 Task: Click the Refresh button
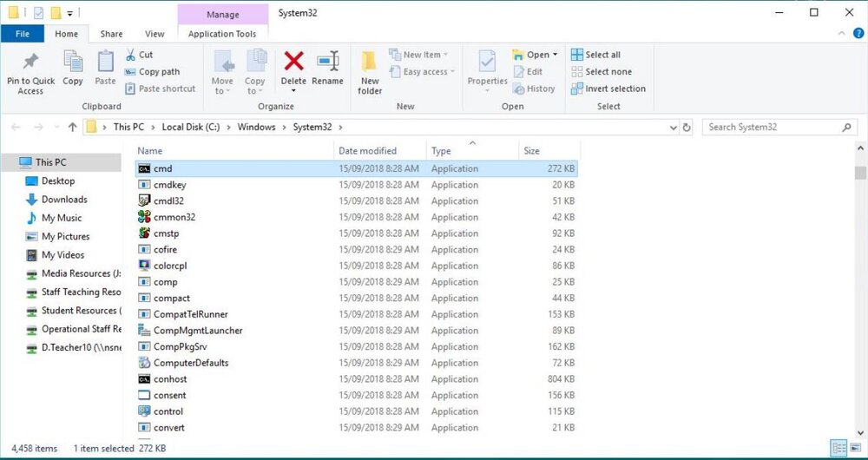[687, 127]
